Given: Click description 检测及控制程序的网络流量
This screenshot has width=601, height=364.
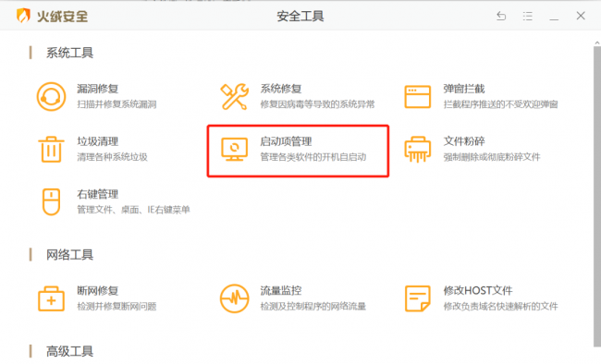Looking at the screenshot, I should point(313,306).
